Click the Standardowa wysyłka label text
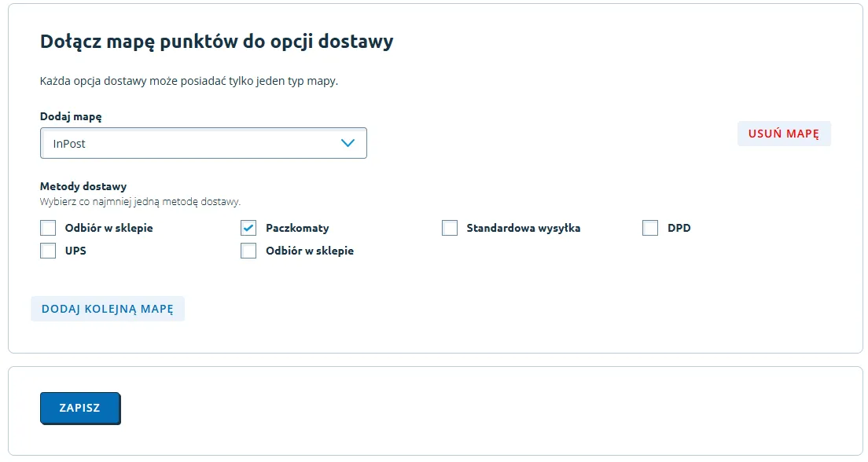This screenshot has height=462, width=868. pyautogui.click(x=523, y=228)
